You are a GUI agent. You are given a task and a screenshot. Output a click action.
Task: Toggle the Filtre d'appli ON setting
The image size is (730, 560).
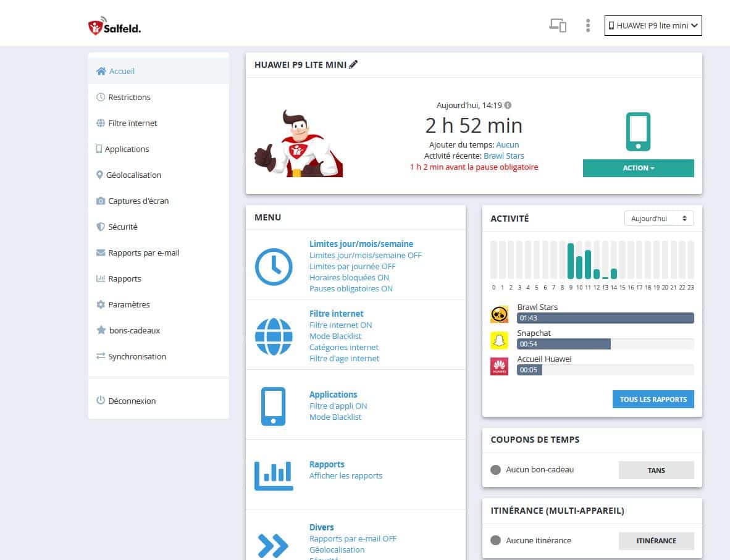(338, 406)
